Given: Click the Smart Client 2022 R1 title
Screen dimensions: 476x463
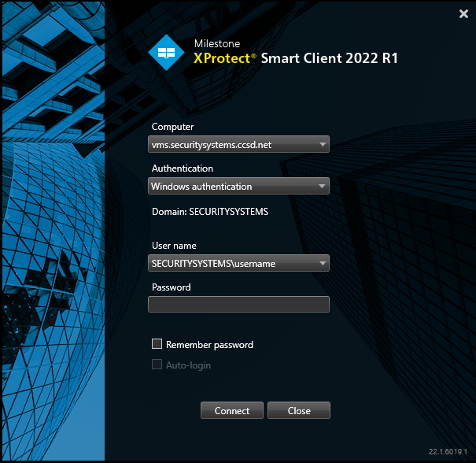Looking at the screenshot, I should (330, 58).
